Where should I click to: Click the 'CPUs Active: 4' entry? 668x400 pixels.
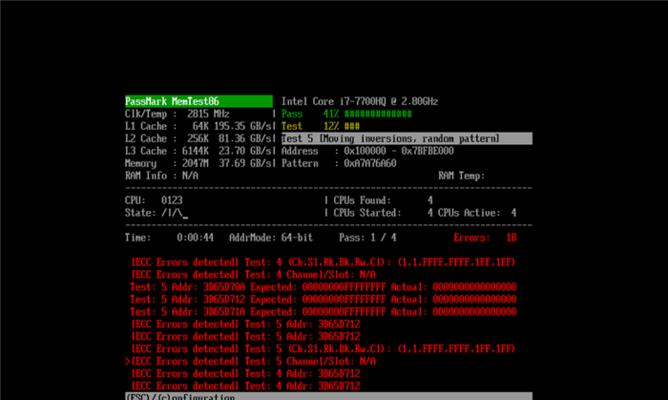tap(477, 213)
